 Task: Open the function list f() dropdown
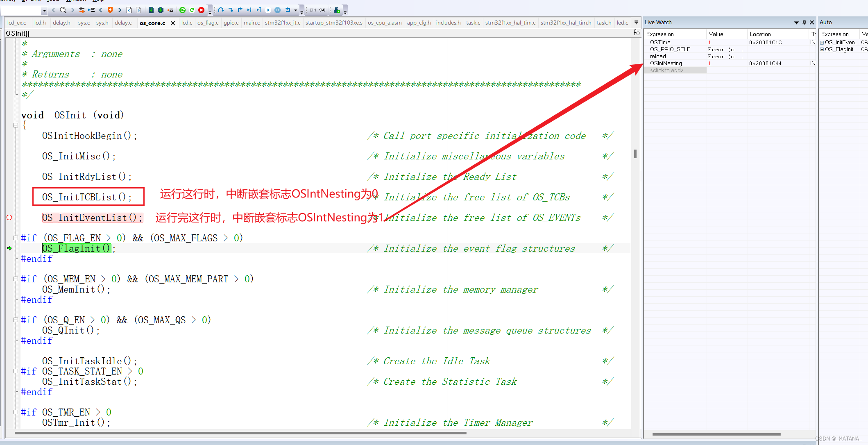tap(637, 32)
